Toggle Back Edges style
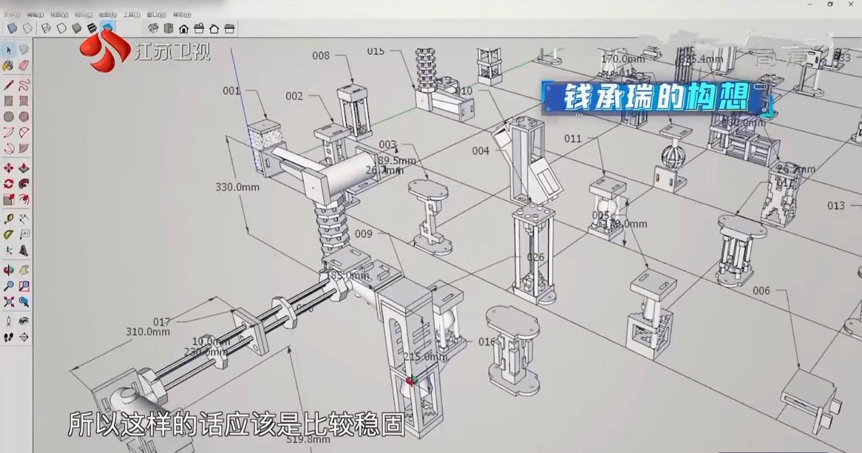Screen dimensions: 862x453 coord(27,28)
